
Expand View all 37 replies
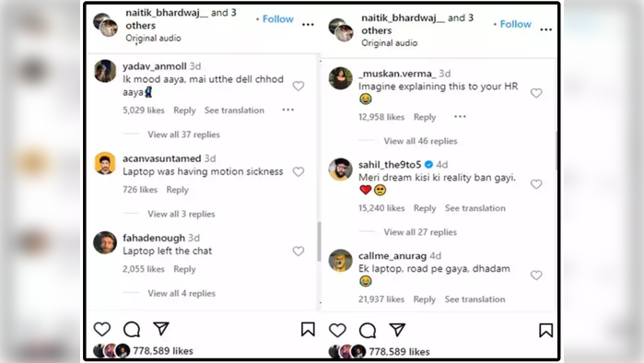pos(183,135)
